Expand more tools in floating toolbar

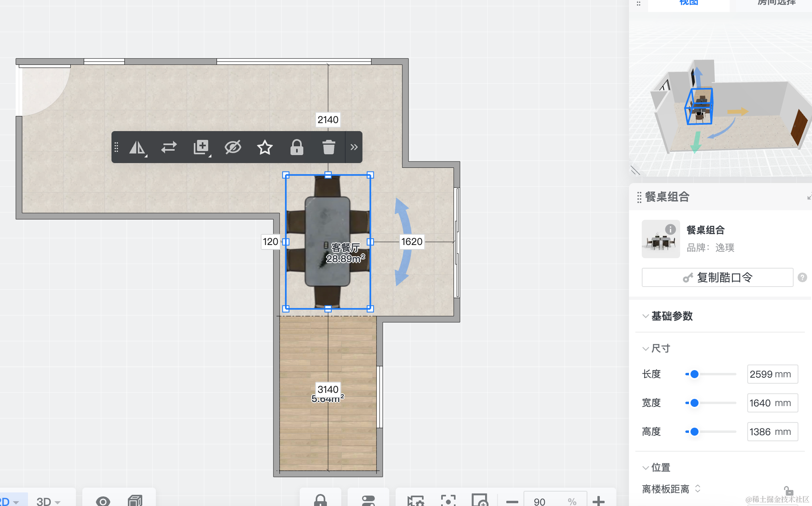tap(354, 147)
